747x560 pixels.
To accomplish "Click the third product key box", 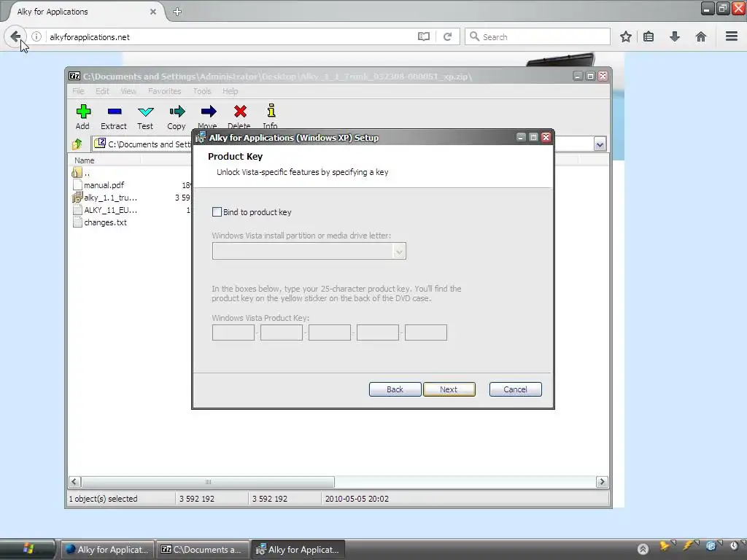I will [329, 332].
